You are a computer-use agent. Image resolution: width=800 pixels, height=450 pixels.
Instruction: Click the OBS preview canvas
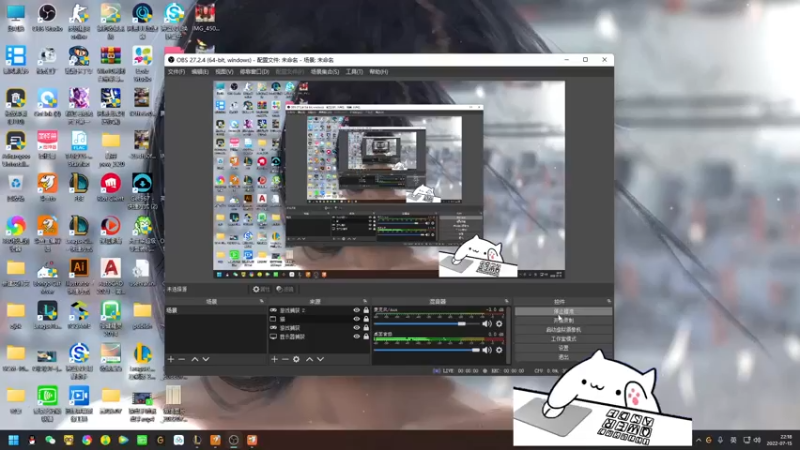coord(389,180)
